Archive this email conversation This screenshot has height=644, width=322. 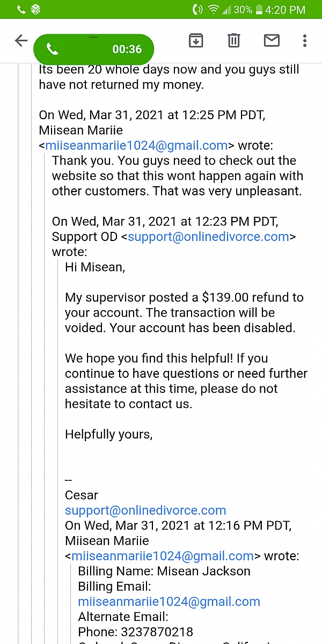(x=196, y=40)
